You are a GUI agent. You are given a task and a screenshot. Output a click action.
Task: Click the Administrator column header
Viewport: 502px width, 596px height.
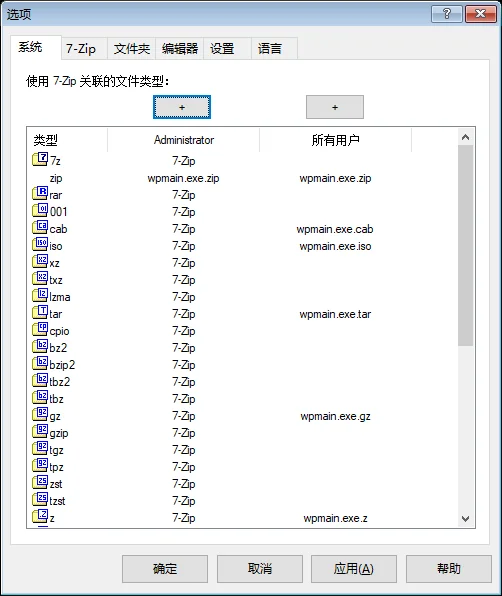pos(184,140)
